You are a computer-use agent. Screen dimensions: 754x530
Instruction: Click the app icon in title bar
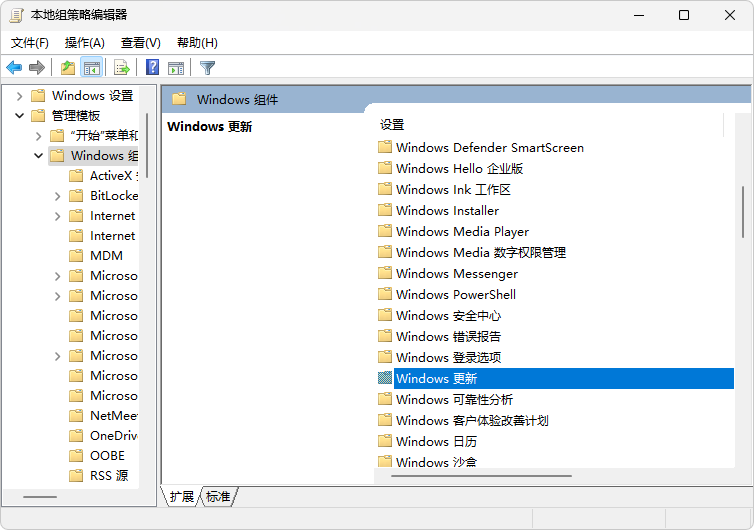16,15
